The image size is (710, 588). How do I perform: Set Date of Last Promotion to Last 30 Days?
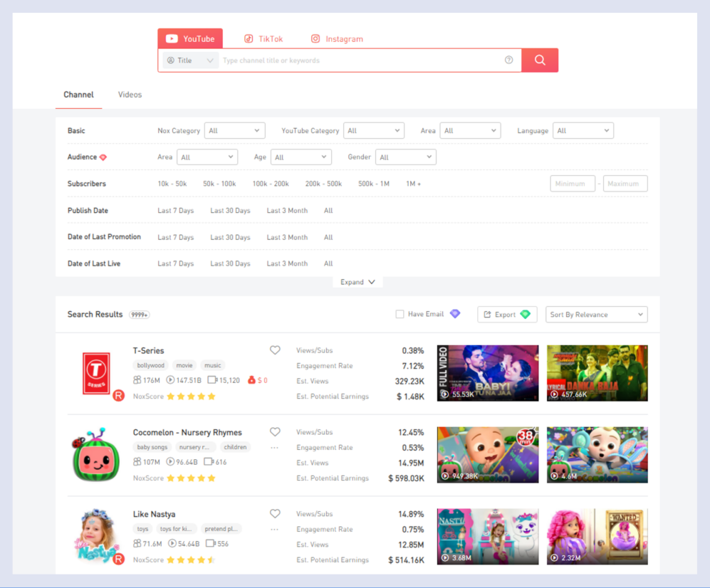point(230,237)
